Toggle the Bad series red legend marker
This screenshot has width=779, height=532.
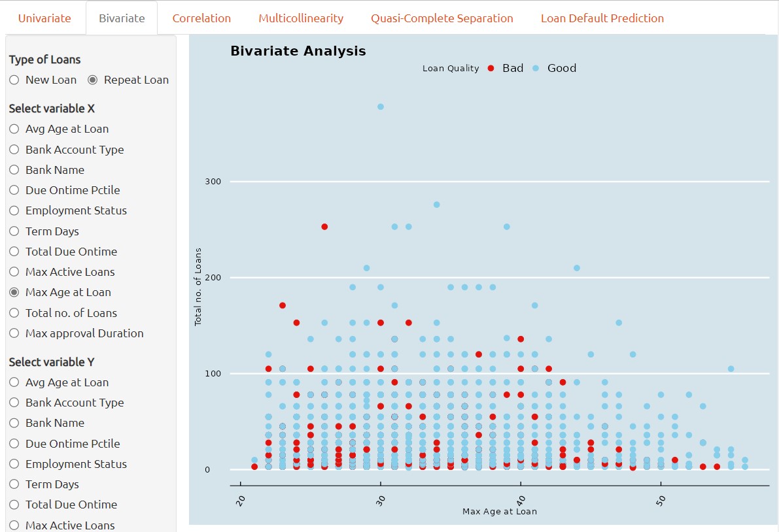[x=491, y=69]
